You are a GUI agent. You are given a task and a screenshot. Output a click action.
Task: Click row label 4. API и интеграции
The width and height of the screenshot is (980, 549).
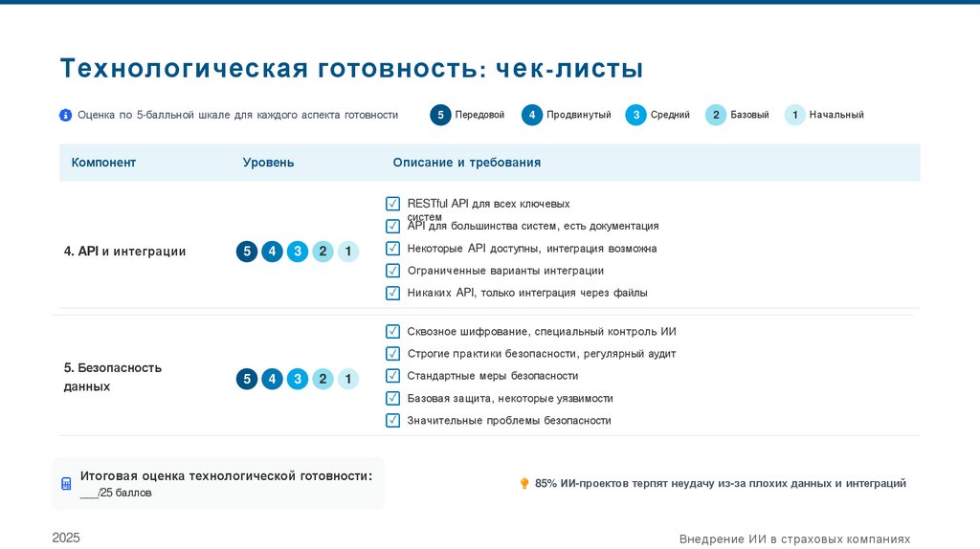(125, 252)
